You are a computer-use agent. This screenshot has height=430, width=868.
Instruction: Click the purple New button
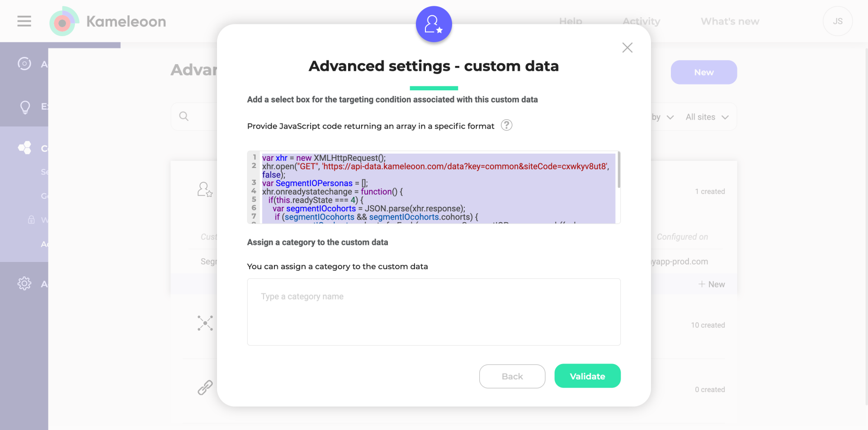click(x=704, y=72)
